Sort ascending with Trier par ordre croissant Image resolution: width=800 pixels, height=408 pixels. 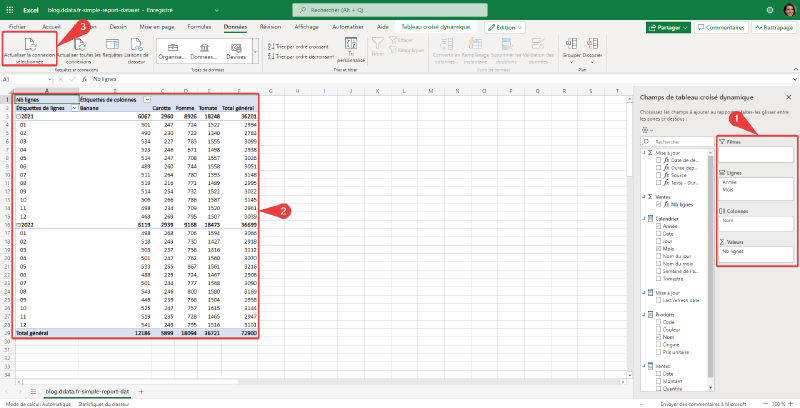click(x=298, y=46)
